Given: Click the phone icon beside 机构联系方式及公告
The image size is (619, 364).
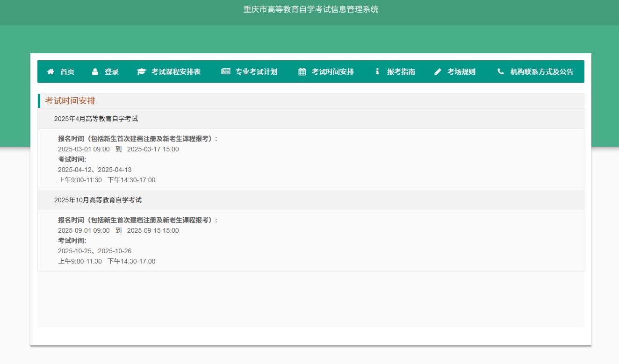Looking at the screenshot, I should (x=501, y=71).
